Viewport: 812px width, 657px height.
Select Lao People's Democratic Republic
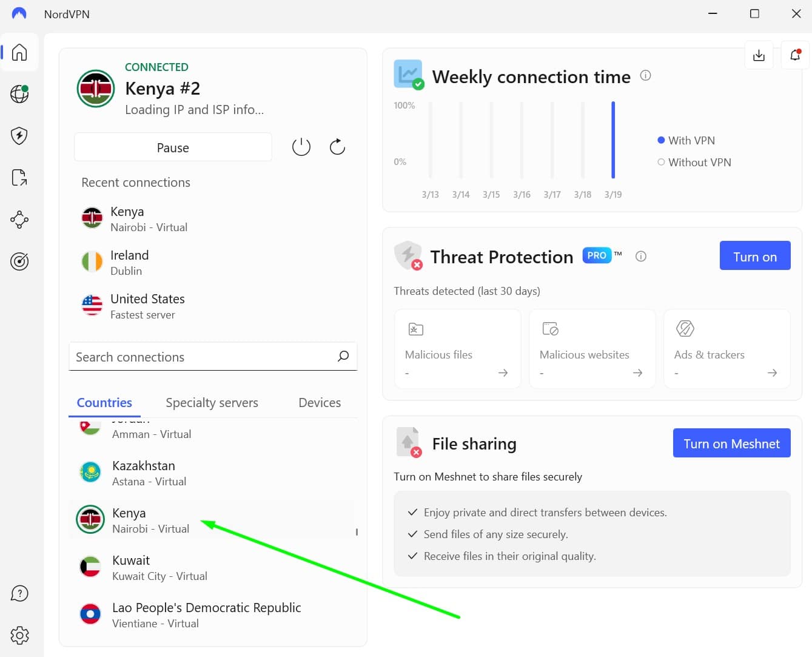coord(212,615)
